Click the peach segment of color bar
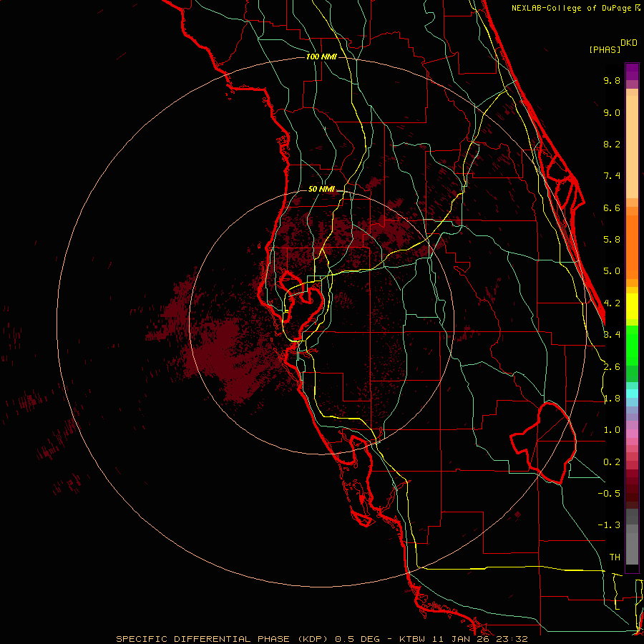The height and width of the screenshot is (644, 644). coord(632,147)
